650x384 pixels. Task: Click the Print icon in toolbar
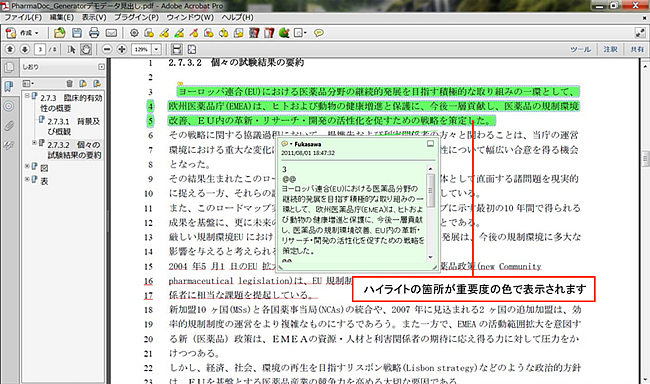[94, 33]
